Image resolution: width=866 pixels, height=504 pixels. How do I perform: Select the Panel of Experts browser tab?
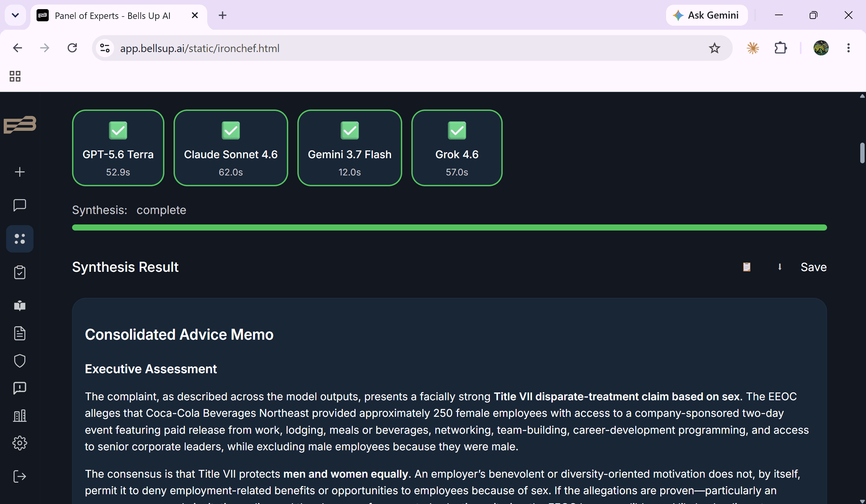[x=118, y=16]
